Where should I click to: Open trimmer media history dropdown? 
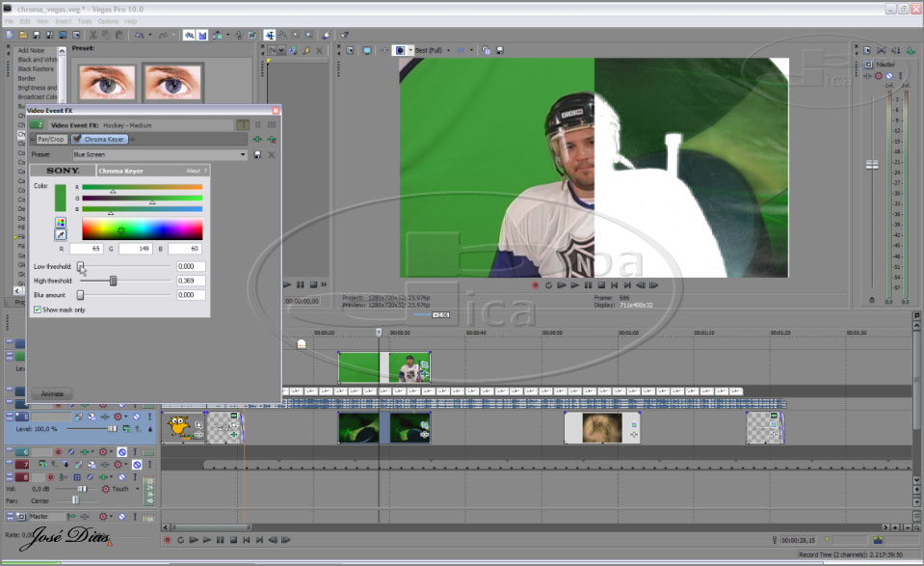[282, 51]
